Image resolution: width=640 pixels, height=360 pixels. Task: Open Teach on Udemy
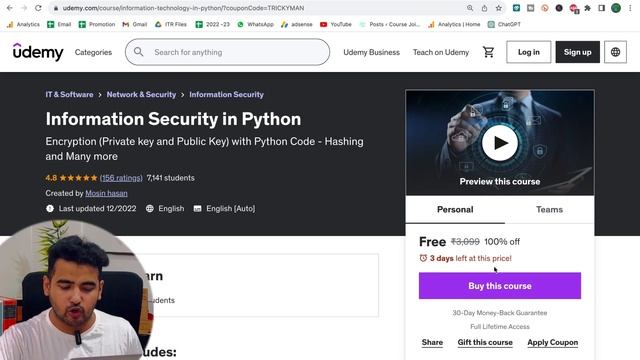click(441, 52)
